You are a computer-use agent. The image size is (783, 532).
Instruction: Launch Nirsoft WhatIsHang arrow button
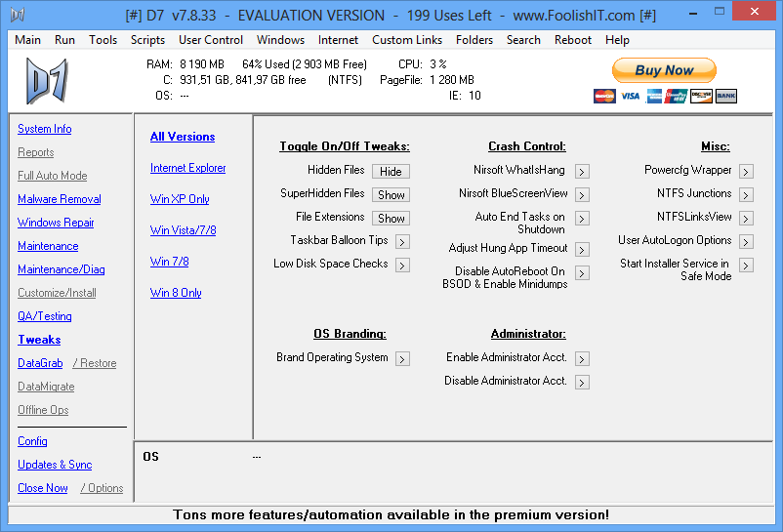pos(582,171)
